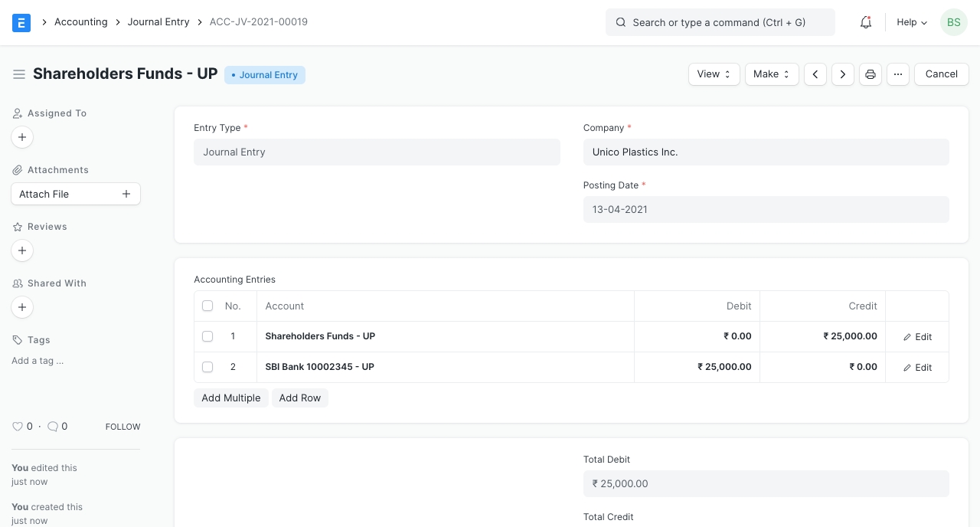Select all accounting entry rows checkbox
Image resolution: width=980 pixels, height=527 pixels.
tap(207, 306)
